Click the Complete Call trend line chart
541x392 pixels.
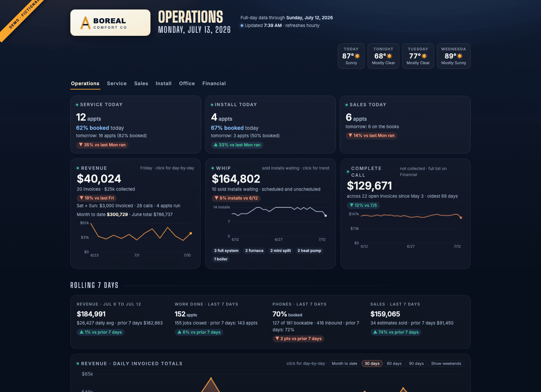405,230
